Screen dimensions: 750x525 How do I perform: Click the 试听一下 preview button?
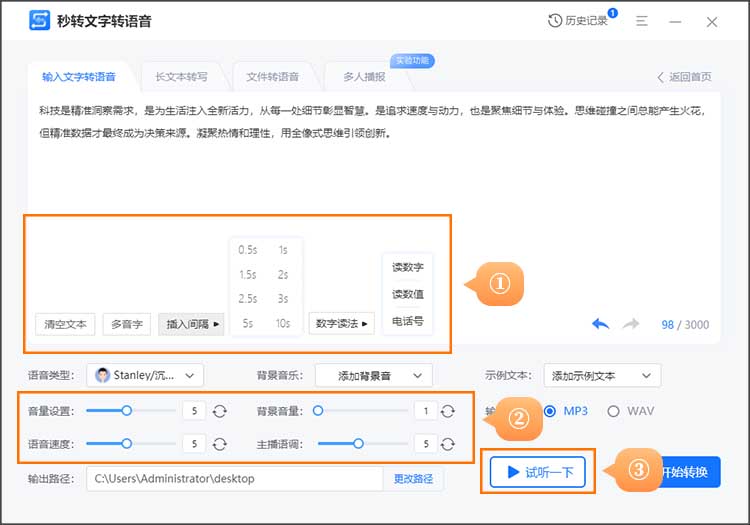coord(538,472)
